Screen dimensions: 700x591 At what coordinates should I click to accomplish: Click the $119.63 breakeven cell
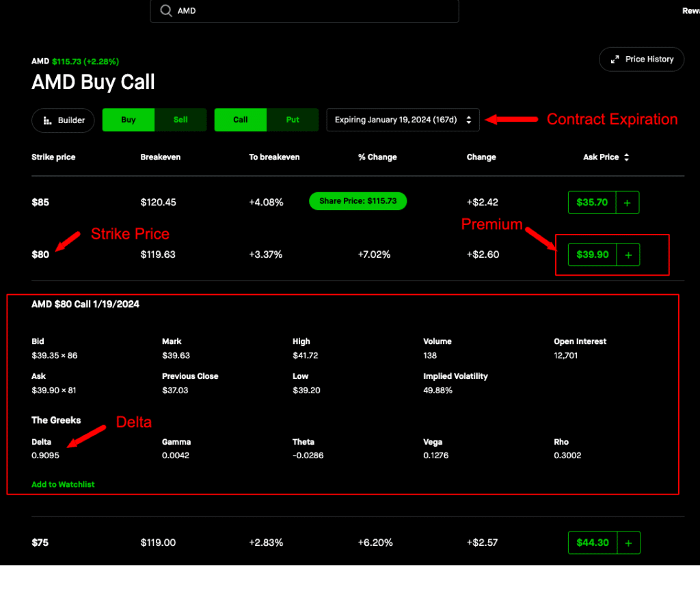pyautogui.click(x=158, y=254)
